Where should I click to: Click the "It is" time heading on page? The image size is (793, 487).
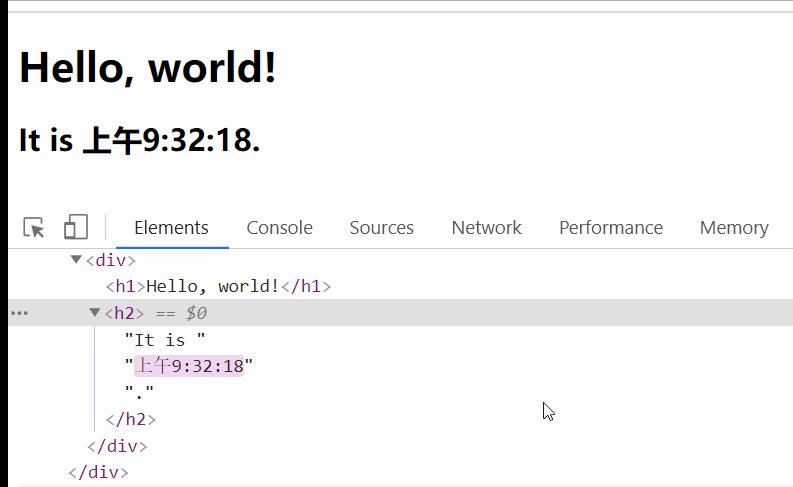point(139,141)
